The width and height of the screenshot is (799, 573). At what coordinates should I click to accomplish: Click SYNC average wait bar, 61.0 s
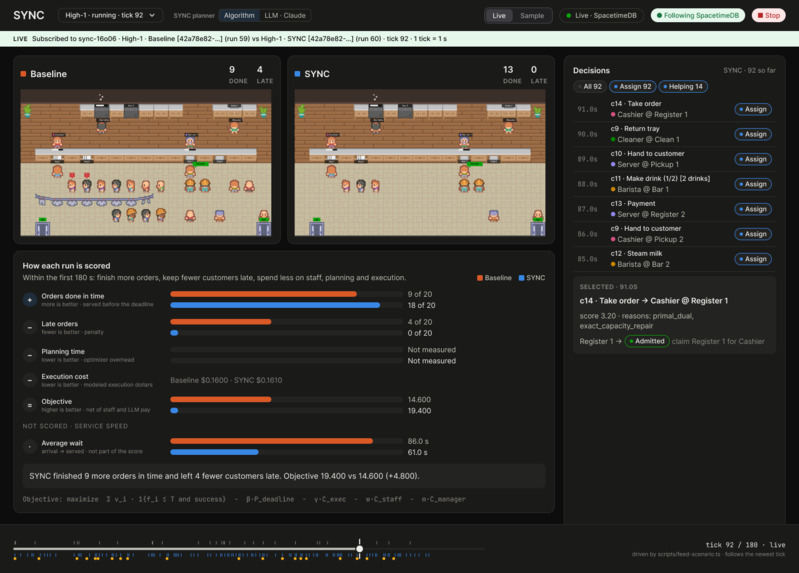215,452
